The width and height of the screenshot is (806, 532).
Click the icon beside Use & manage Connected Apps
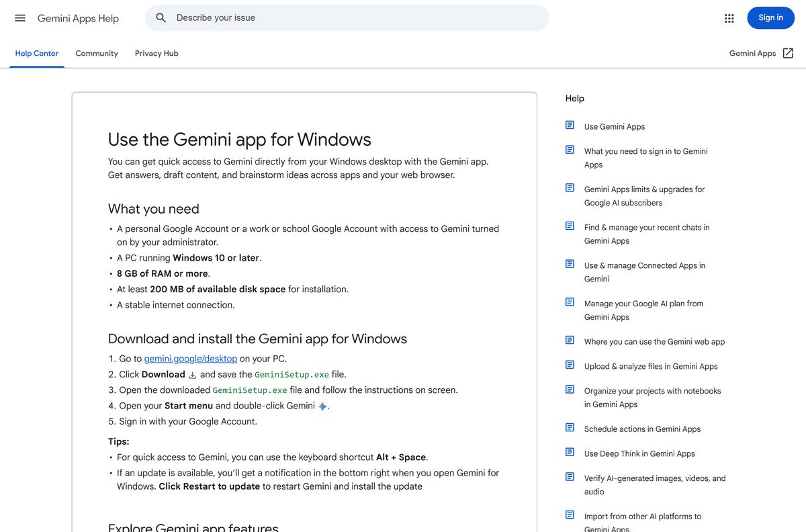click(570, 265)
